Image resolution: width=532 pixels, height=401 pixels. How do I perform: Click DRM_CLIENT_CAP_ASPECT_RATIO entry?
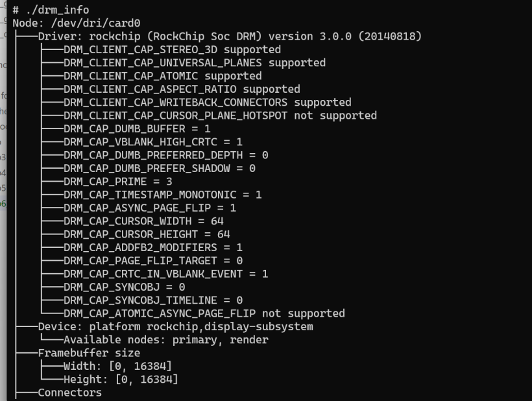coord(182,89)
